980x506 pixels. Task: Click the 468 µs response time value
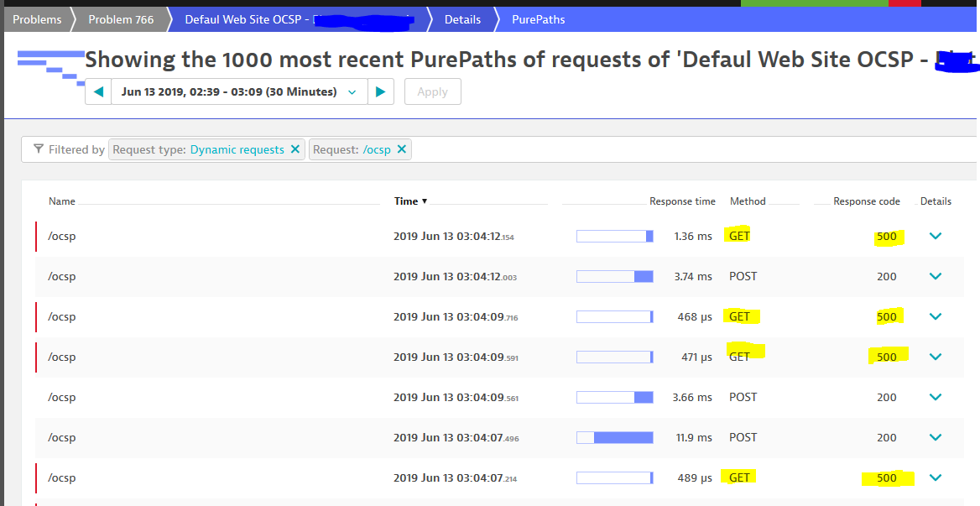coord(695,316)
